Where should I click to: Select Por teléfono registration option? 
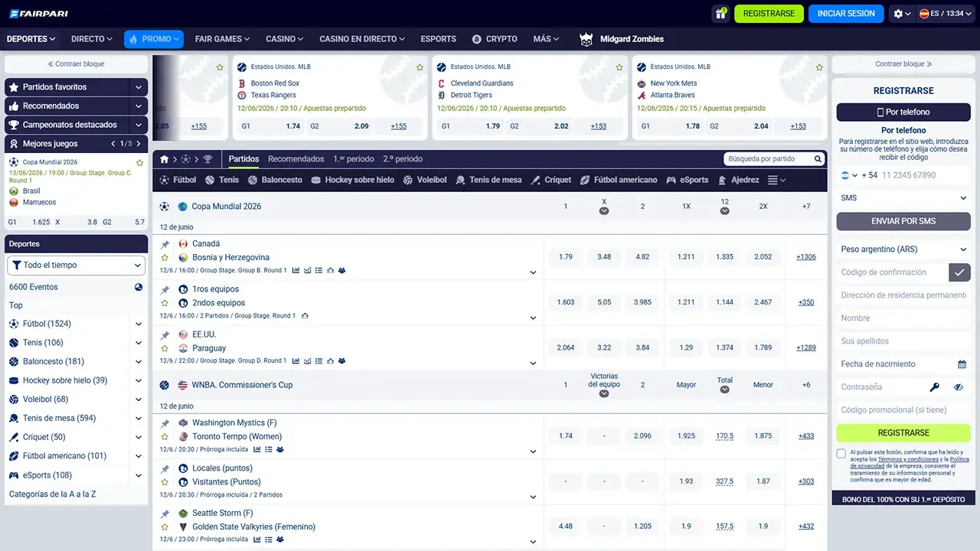tap(903, 112)
